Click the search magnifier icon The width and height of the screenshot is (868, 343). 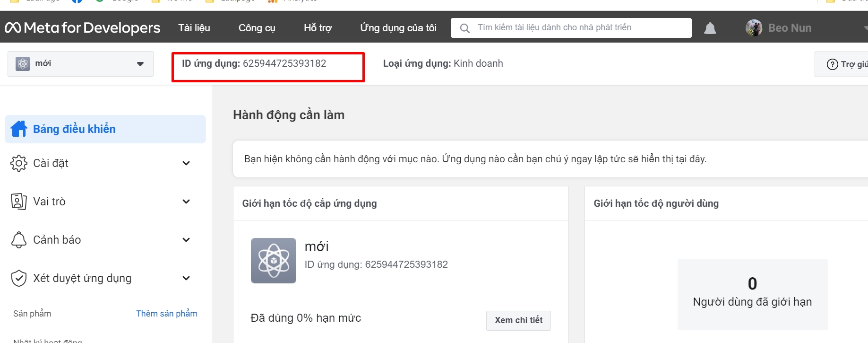[464, 28]
